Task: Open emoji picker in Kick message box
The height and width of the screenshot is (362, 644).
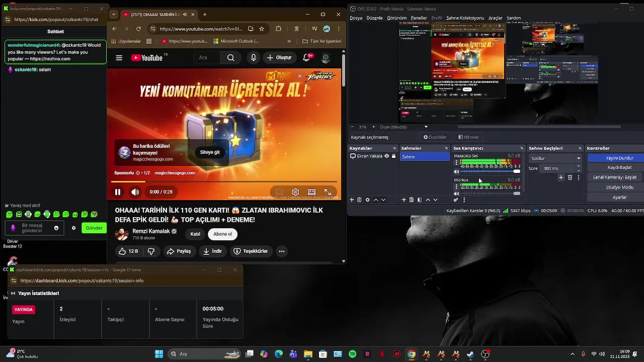Action: (56, 228)
